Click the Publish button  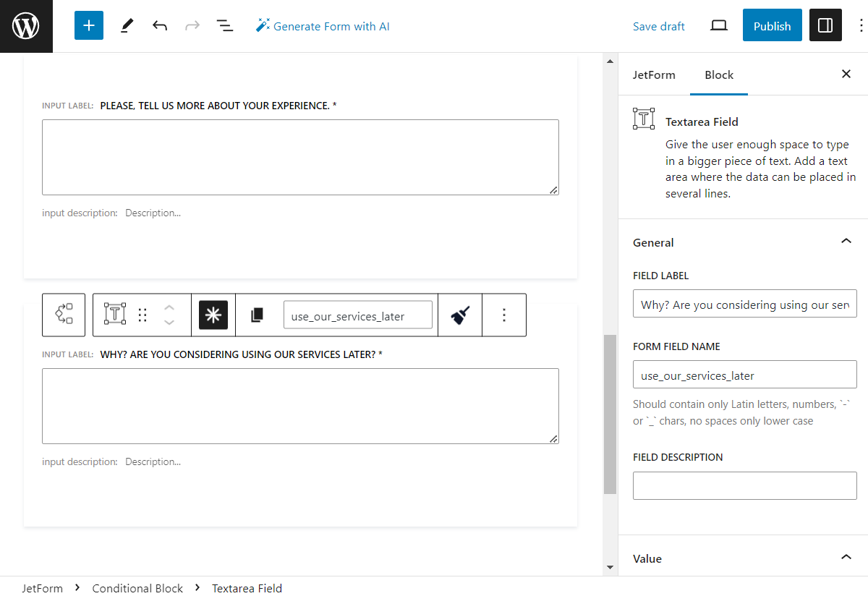pos(772,25)
